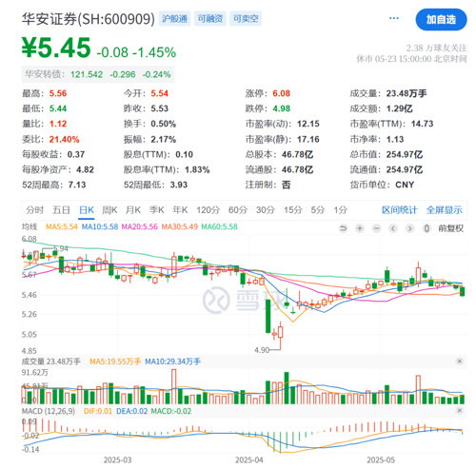Viewport: 476px width, 469px height.
Task: Click the 52周最低 3.93 value
Action: point(179,185)
